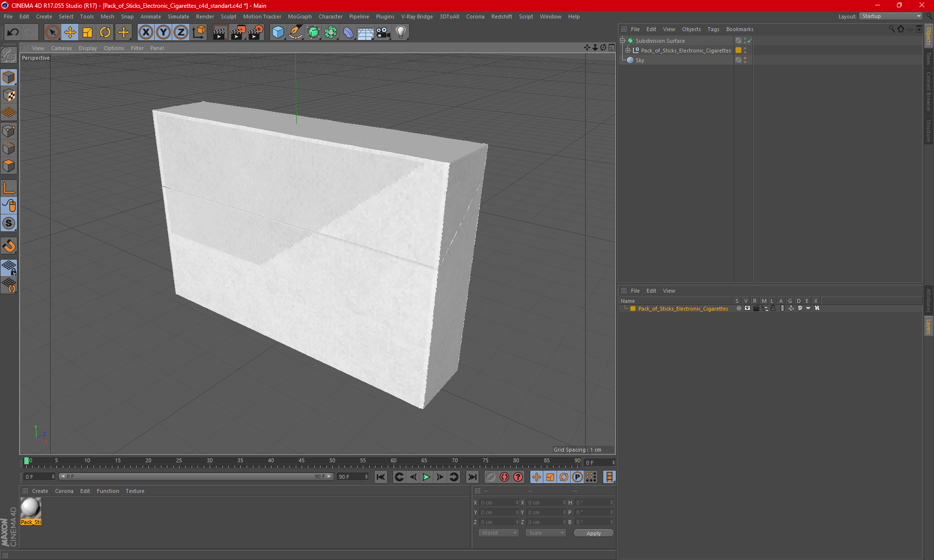Add a Subdivision Surface generator
The height and width of the screenshot is (560, 934).
pos(313,33)
